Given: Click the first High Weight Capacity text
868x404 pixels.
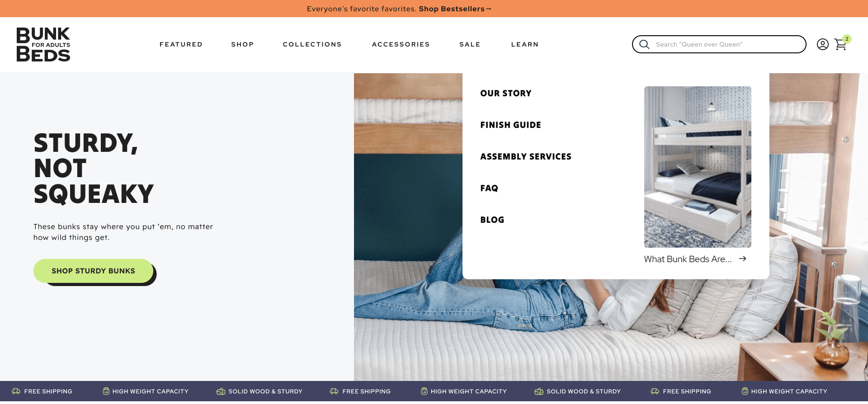Looking at the screenshot, I should 151,391.
